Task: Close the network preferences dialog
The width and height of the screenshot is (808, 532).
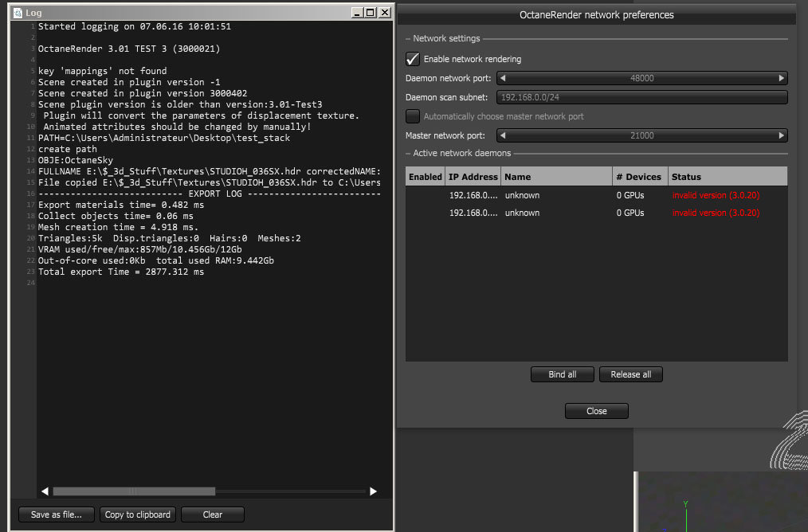Action: (596, 411)
